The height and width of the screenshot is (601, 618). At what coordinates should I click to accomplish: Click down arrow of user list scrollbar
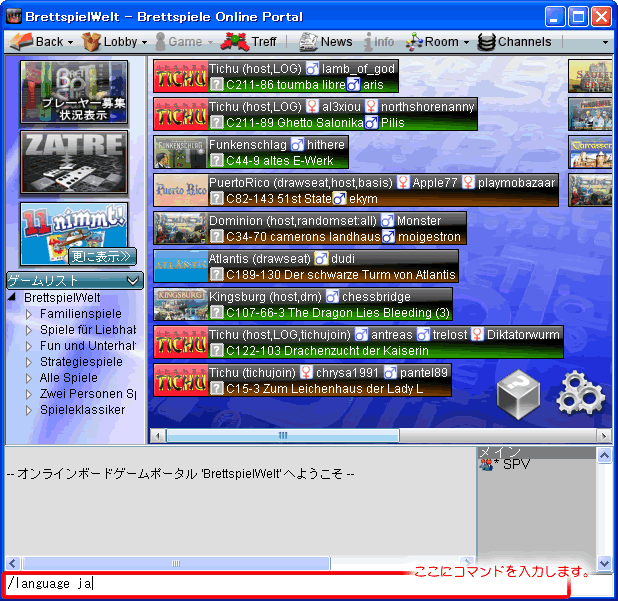coord(605,563)
